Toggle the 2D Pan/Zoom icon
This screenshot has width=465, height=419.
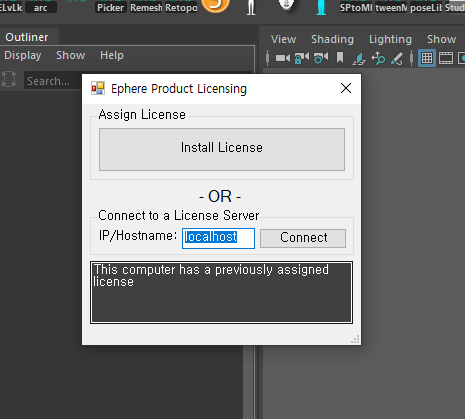[x=378, y=58]
